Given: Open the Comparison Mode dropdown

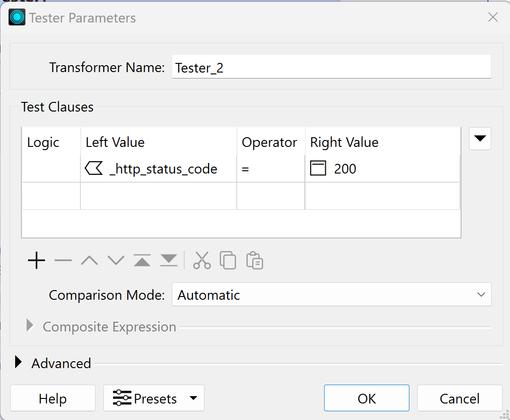Looking at the screenshot, I should (x=331, y=295).
